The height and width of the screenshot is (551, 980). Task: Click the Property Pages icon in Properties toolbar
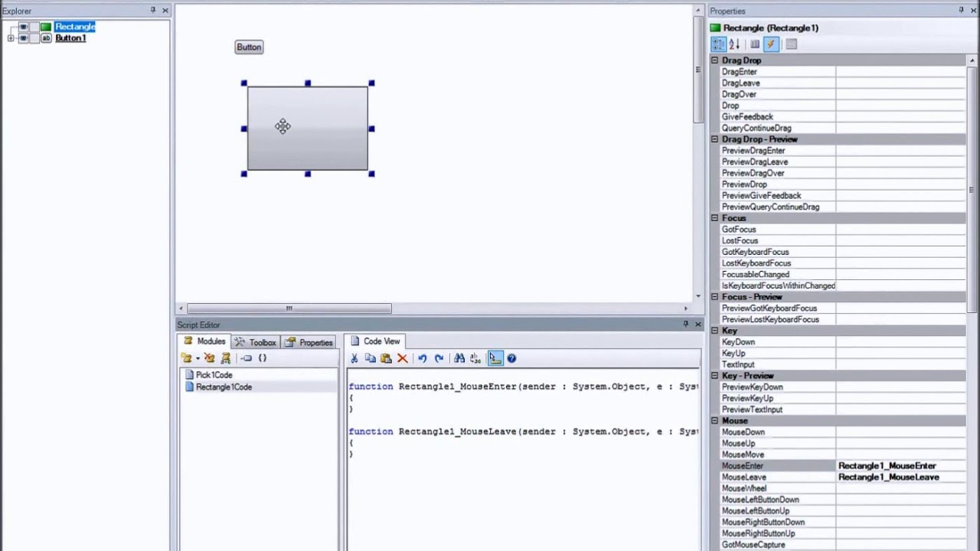coord(791,44)
